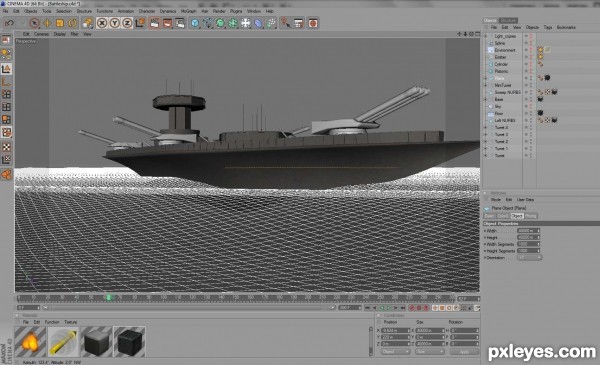The width and height of the screenshot is (600, 365).
Task: Expand the Turret 3 hierarchy
Action: point(486,134)
